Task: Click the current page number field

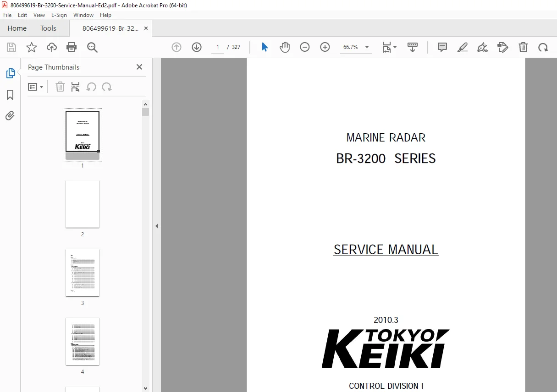Action: click(x=218, y=47)
